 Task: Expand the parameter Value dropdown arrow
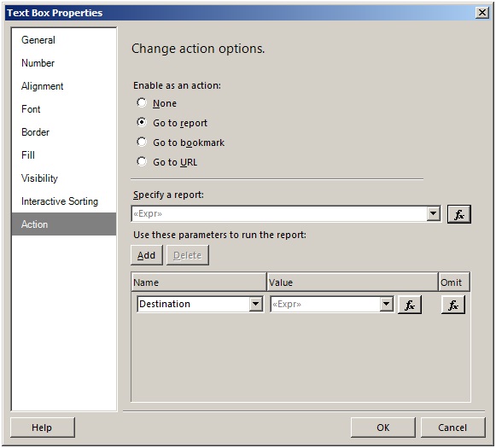tap(386, 304)
